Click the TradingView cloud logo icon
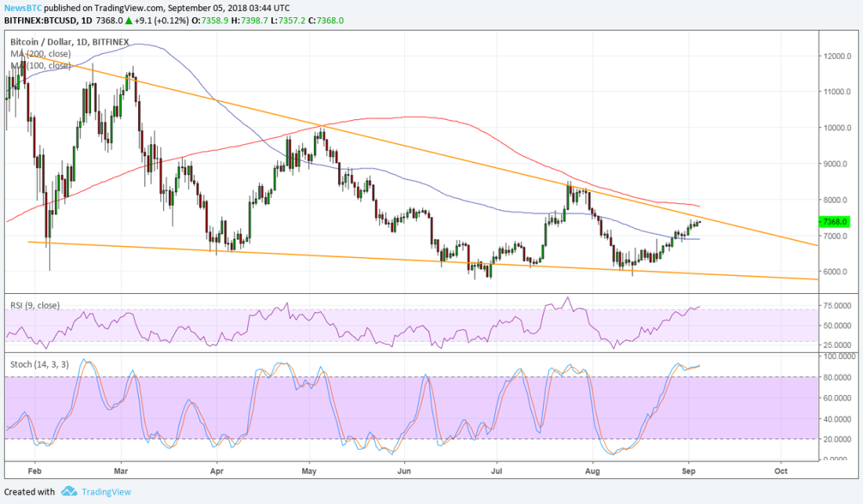Image resolution: width=863 pixels, height=504 pixels. 69,491
